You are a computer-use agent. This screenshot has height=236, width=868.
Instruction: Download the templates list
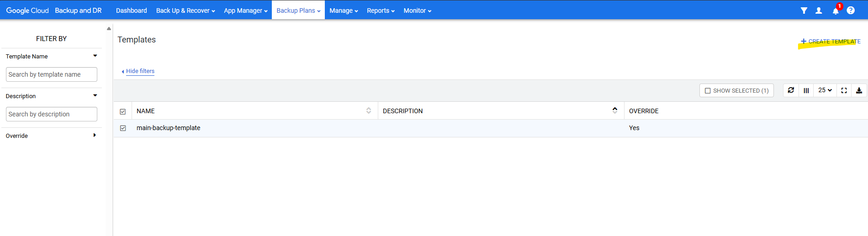[x=859, y=90]
